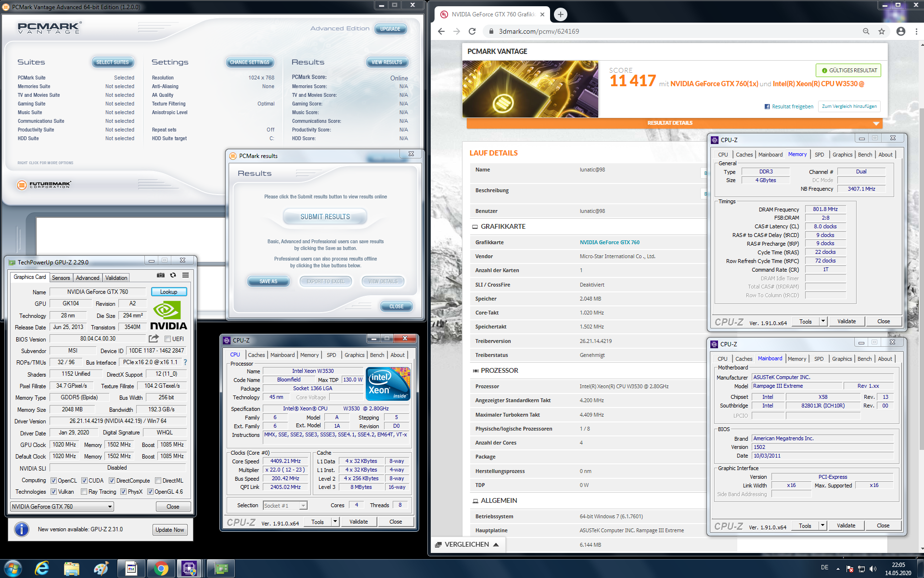Toggle the Vulkan checkbox
The height and width of the screenshot is (578, 924).
53,492
